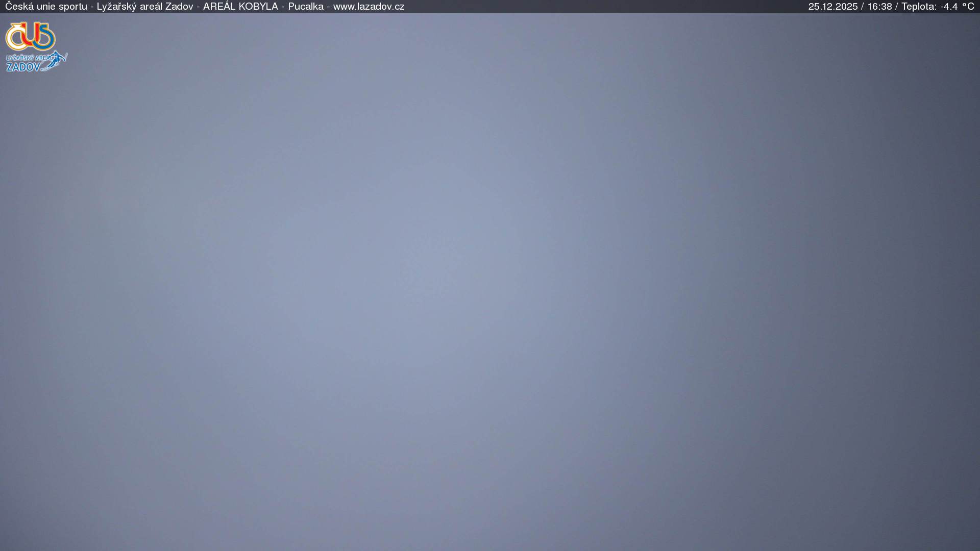The height and width of the screenshot is (551, 980).
Task: Open the www.lazadov.cz link
Action: pyautogui.click(x=369, y=7)
